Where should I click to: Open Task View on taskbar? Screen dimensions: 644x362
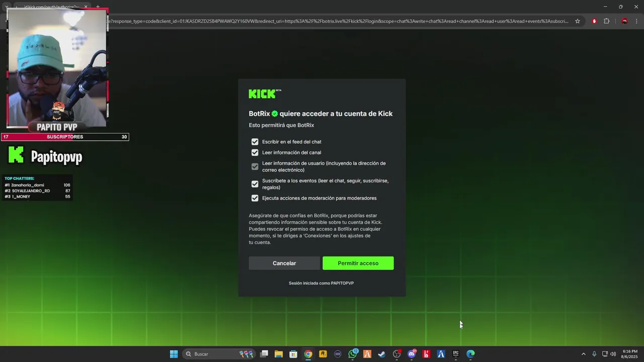pos(264,354)
